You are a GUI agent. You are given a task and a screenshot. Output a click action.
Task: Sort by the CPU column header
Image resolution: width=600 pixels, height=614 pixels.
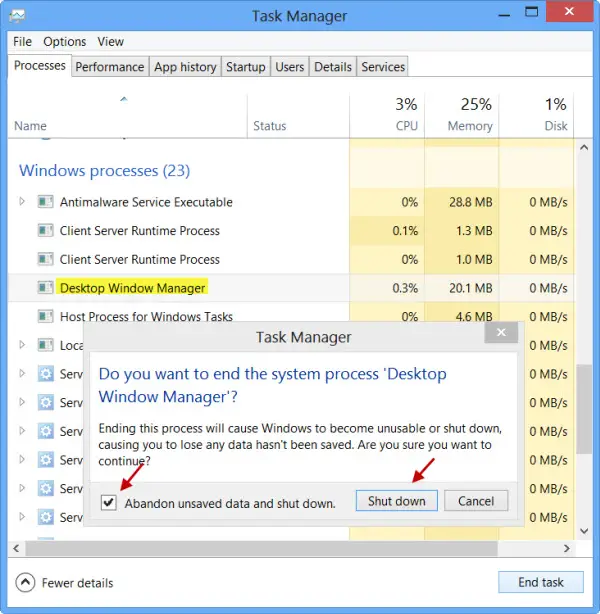coord(387,116)
